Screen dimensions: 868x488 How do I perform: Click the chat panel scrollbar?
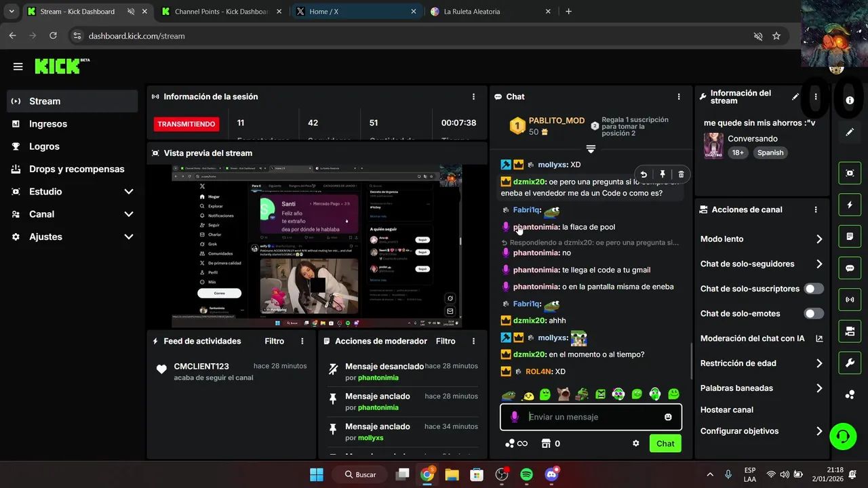[x=690, y=361]
